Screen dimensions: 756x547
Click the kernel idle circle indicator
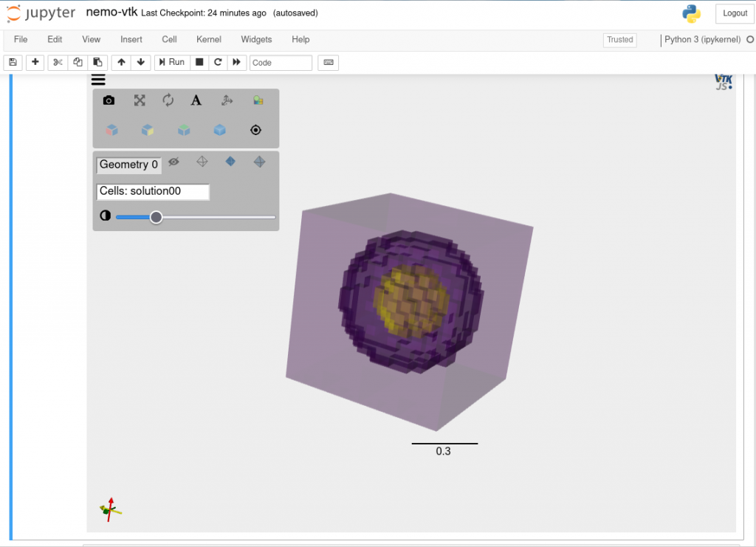(750, 40)
